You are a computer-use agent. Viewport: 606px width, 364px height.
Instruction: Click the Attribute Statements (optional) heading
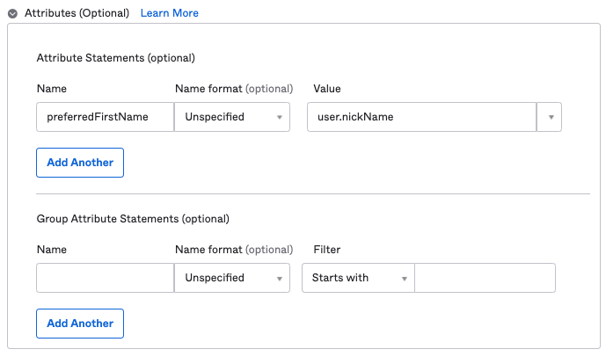pos(115,58)
